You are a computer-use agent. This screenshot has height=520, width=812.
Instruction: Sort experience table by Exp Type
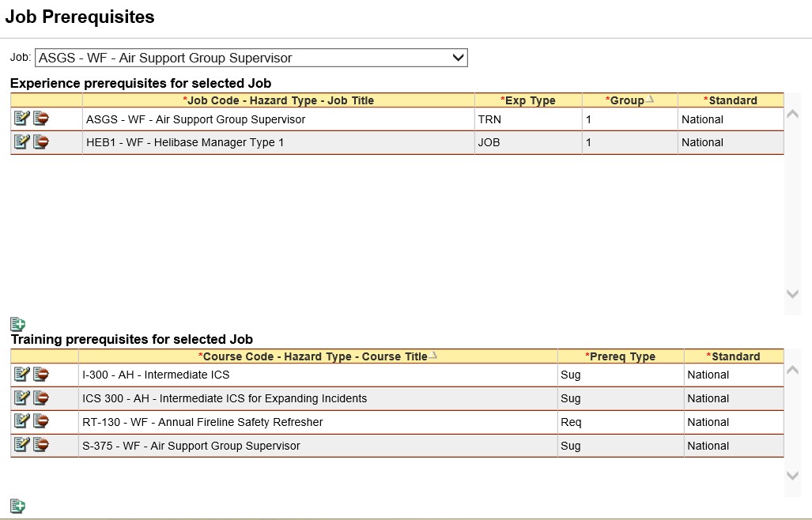point(528,100)
